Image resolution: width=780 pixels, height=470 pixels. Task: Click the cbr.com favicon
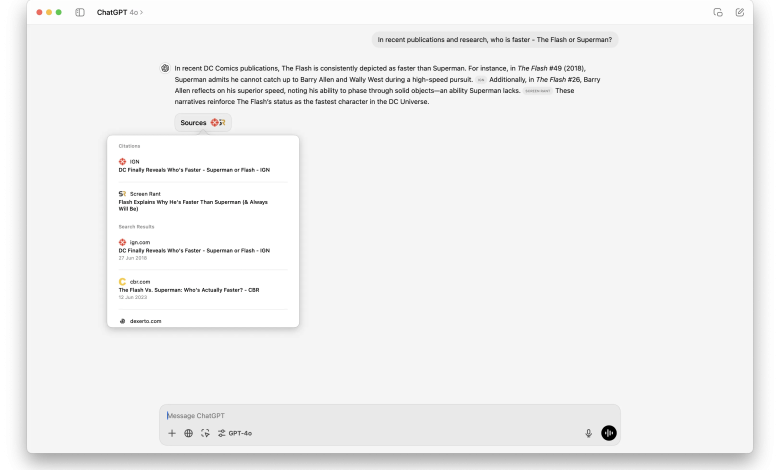tap(122, 282)
